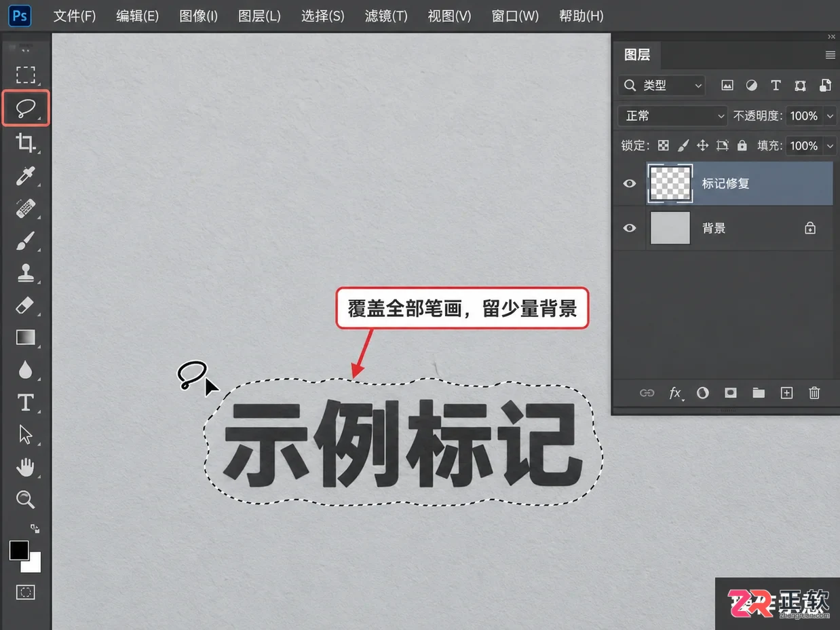Open the 滤镜(T) menu
This screenshot has width=840, height=630.
[x=386, y=16]
